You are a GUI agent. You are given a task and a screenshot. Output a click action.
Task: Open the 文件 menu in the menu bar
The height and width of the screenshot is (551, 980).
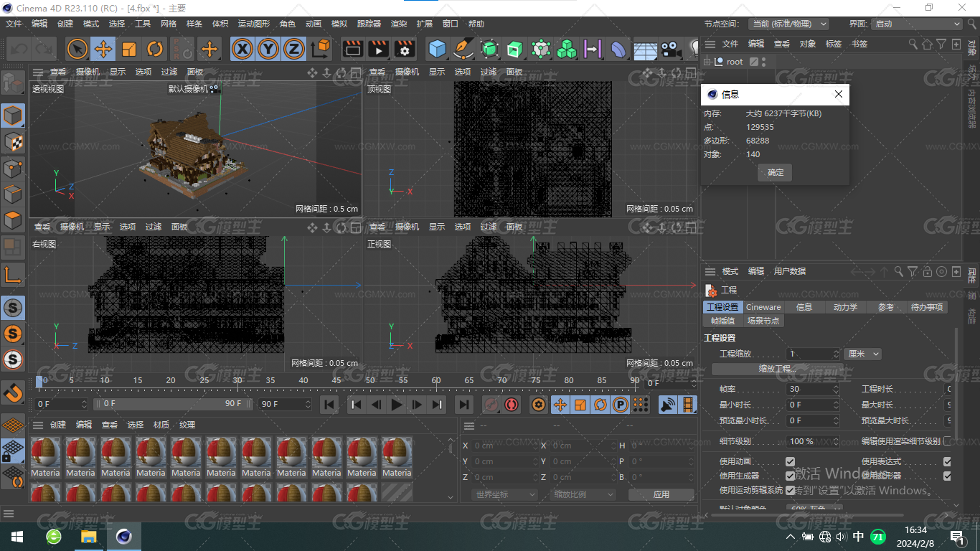point(14,24)
